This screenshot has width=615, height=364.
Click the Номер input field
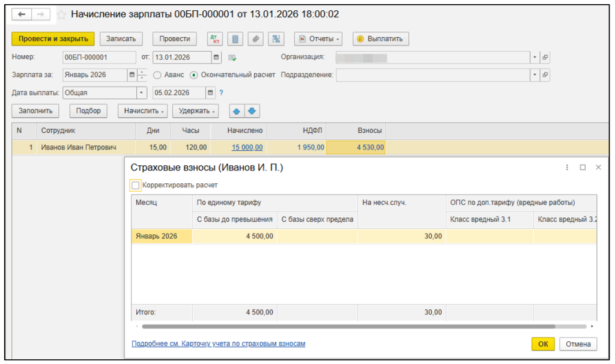99,58
